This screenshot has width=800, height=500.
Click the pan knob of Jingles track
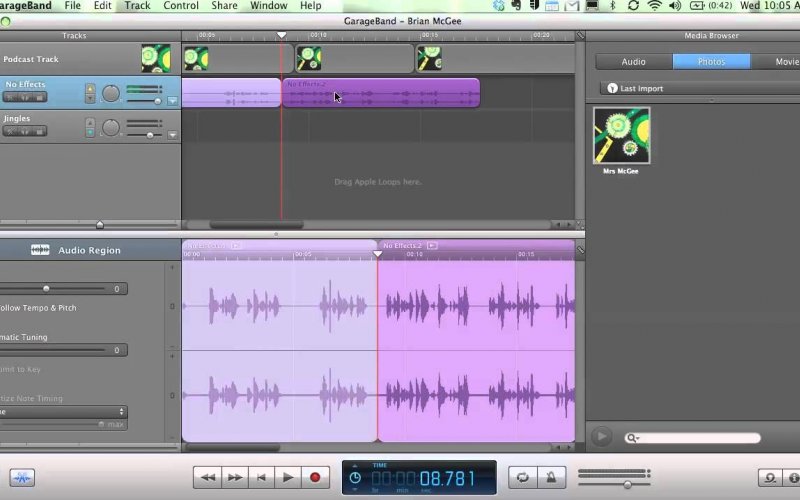(111, 128)
